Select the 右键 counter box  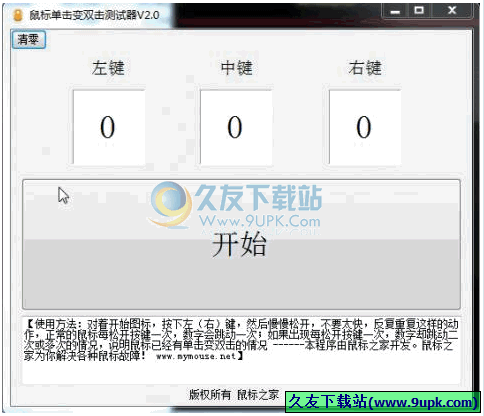(x=364, y=127)
